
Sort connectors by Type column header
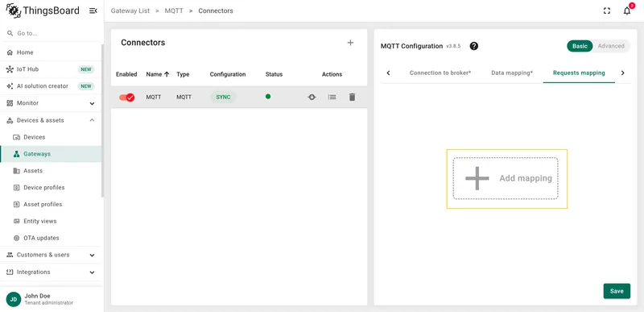pyautogui.click(x=183, y=75)
